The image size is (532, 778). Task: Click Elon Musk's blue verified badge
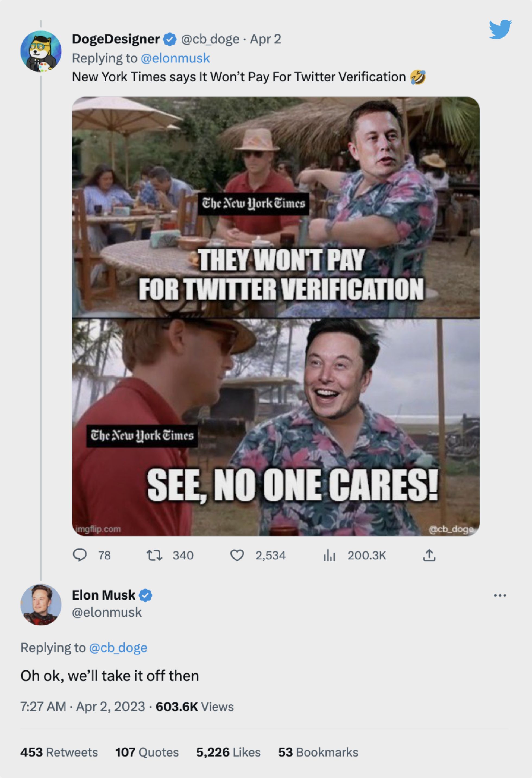pos(145,595)
